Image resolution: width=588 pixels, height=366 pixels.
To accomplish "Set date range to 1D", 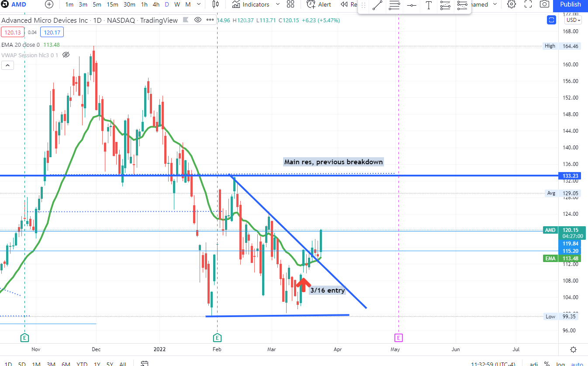I will (8, 364).
